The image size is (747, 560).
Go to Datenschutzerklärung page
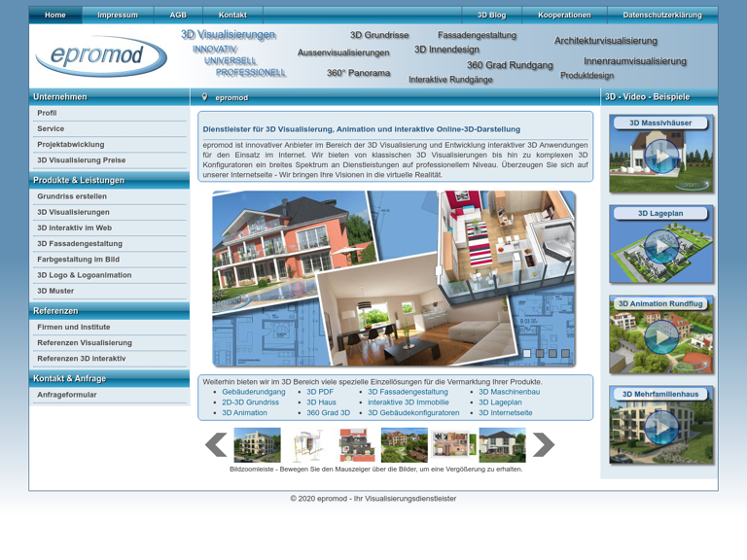(x=661, y=16)
